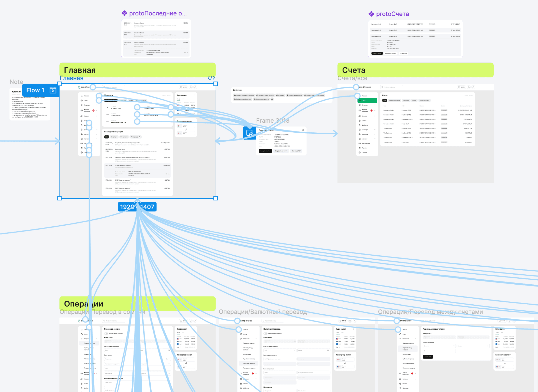Click the green Счета section title
This screenshot has width=538, height=392.
coord(354,70)
